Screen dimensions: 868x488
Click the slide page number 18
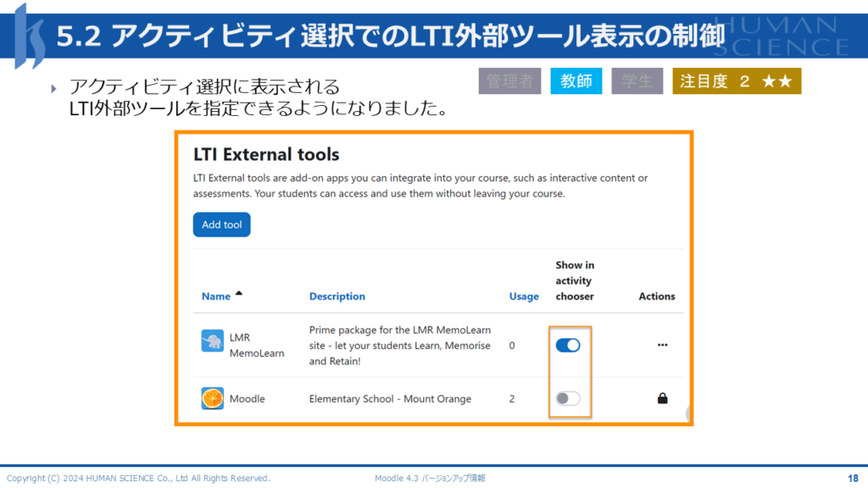(x=853, y=479)
